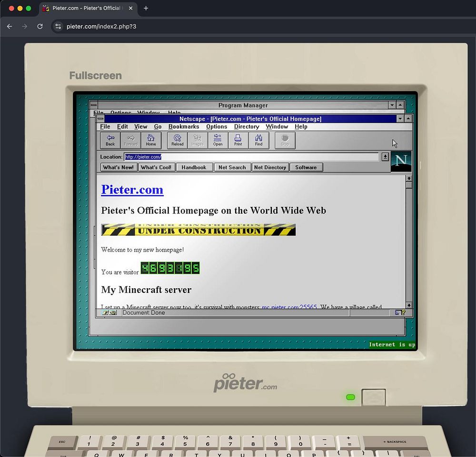Click the Netscape Back toolbar button
This screenshot has height=457, width=476.
pos(110,140)
